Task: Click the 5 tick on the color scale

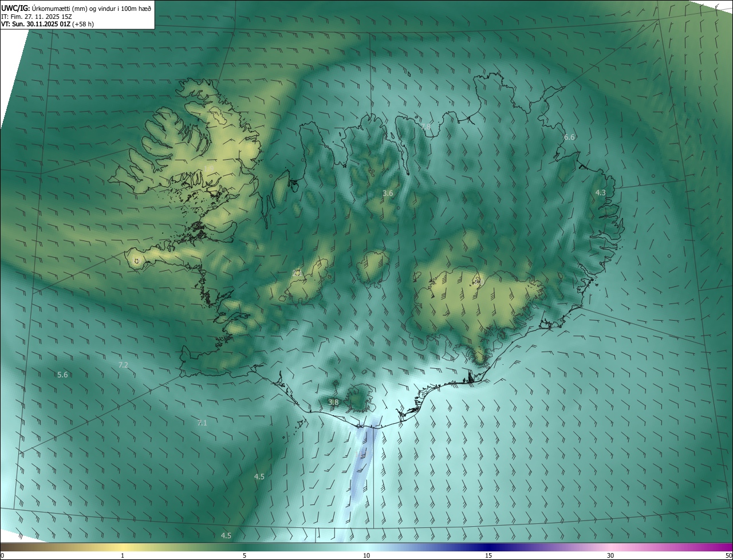Action: (x=245, y=555)
